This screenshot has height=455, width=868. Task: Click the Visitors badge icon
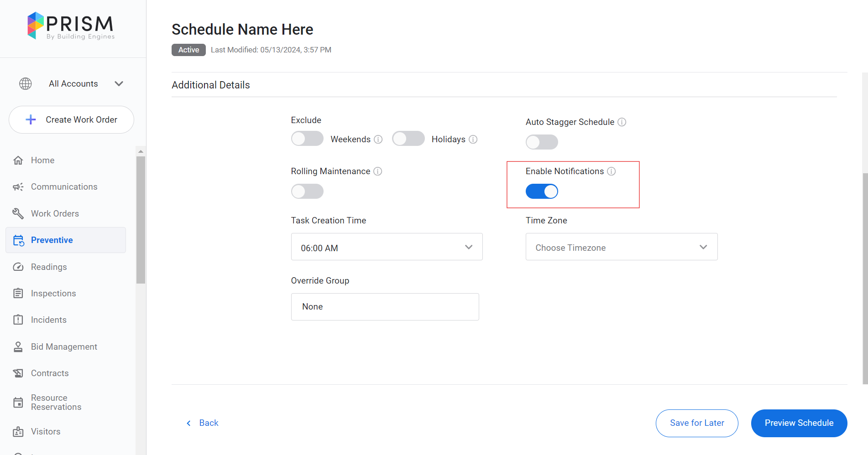point(18,431)
